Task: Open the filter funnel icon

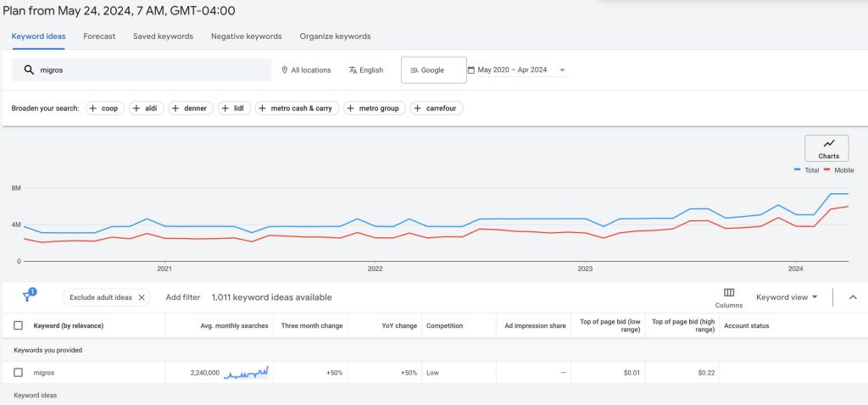Action: click(28, 296)
